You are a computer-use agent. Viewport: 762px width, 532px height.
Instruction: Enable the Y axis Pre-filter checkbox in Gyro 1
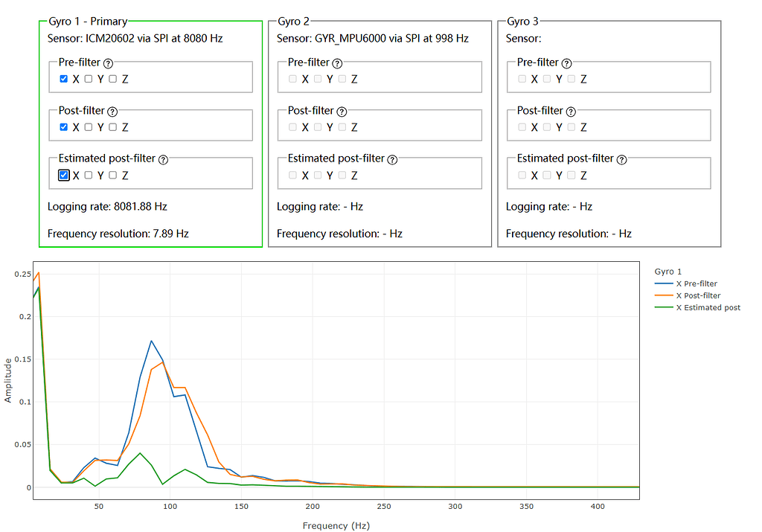[x=89, y=78]
